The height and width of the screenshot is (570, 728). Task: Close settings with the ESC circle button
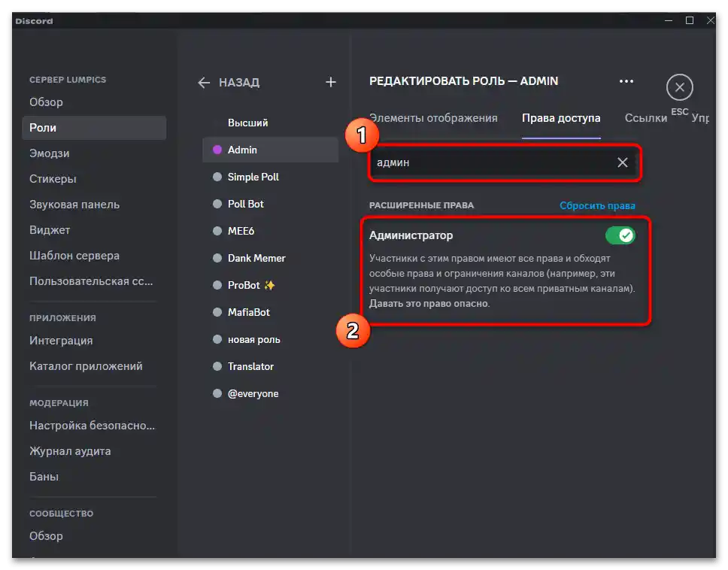click(679, 88)
